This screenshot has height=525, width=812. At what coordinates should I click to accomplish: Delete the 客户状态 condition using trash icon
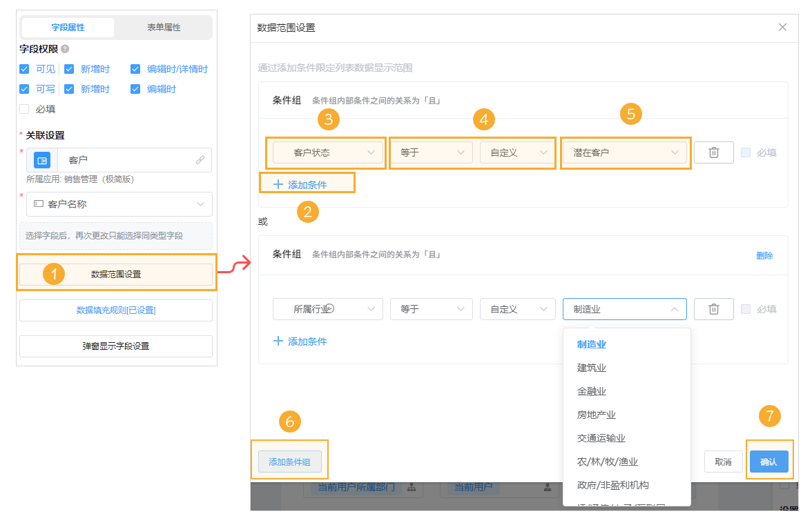click(x=714, y=152)
